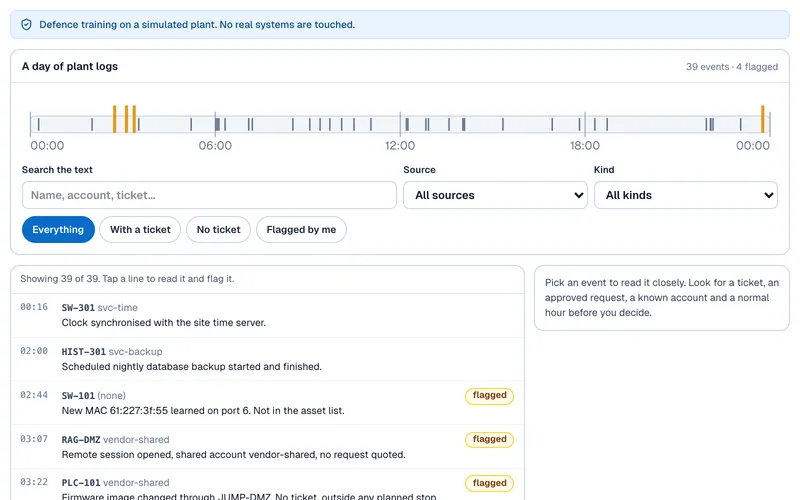The height and width of the screenshot is (500, 800).
Task: Open the 02:00 HIST-301 backup event
Action: pos(267,359)
